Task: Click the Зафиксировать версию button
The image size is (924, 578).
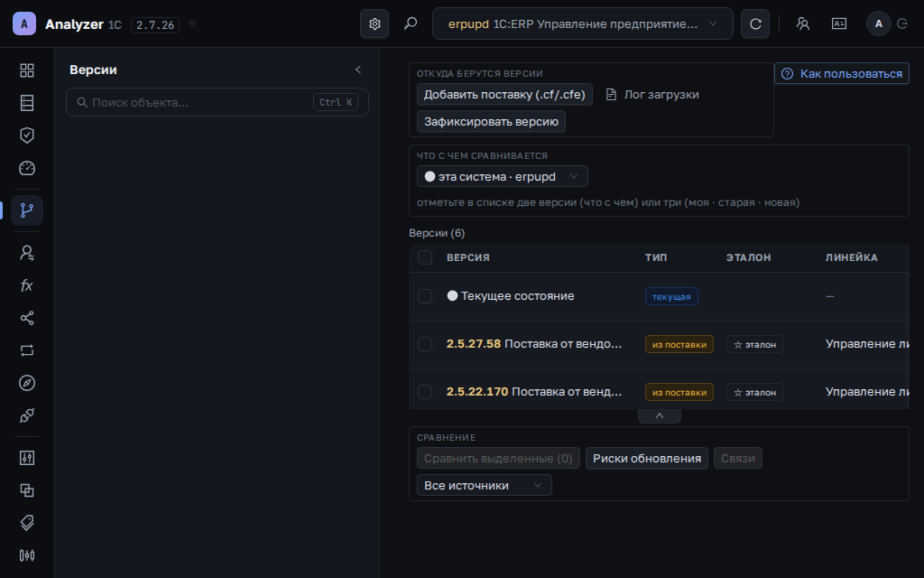Action: [492, 122]
